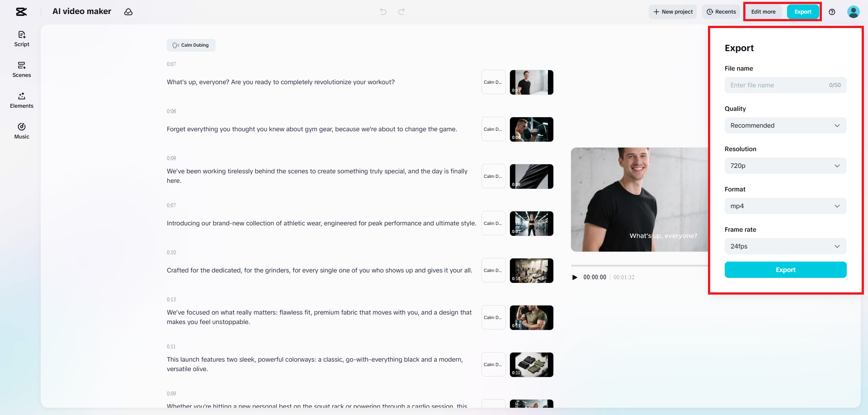Redo the last action
This screenshot has height=415, width=868.
[401, 12]
